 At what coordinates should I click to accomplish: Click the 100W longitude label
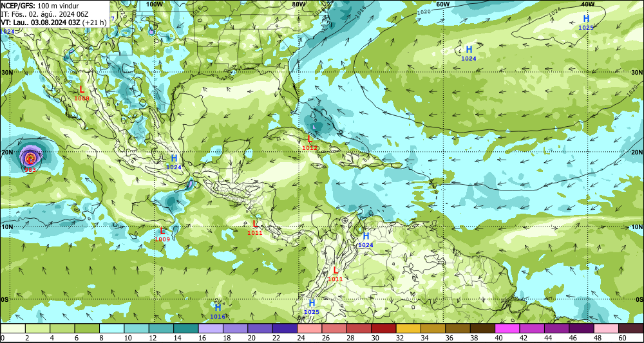155,4
